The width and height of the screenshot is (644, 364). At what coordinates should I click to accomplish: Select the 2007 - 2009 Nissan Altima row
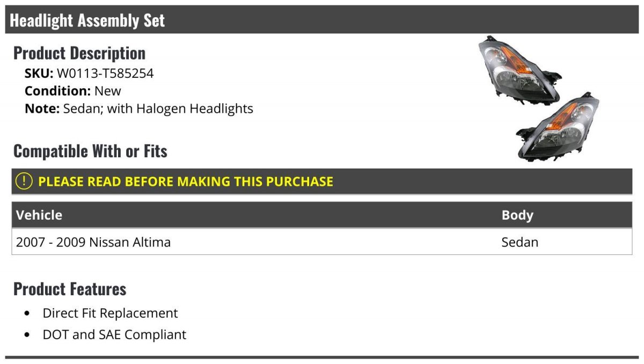tap(322, 242)
